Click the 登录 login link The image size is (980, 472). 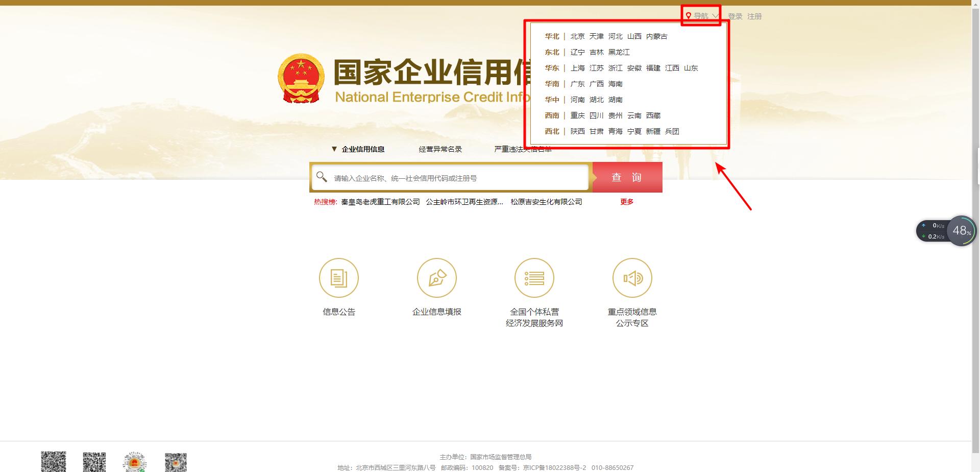coord(734,16)
